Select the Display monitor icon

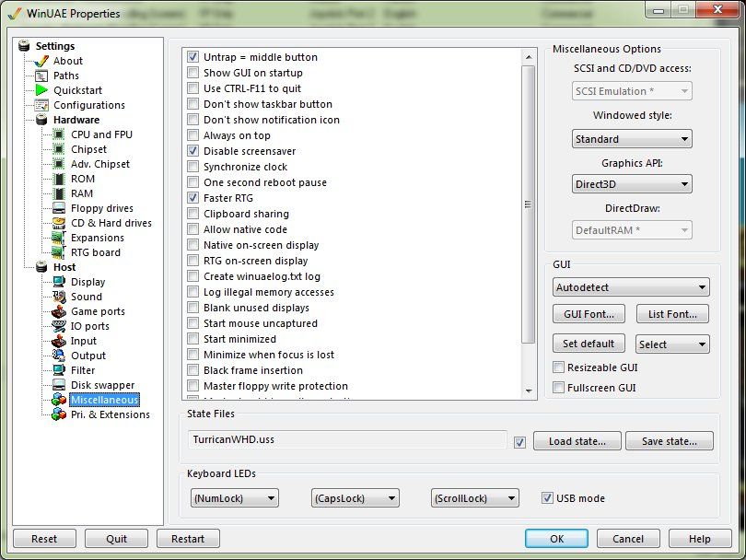[58, 282]
